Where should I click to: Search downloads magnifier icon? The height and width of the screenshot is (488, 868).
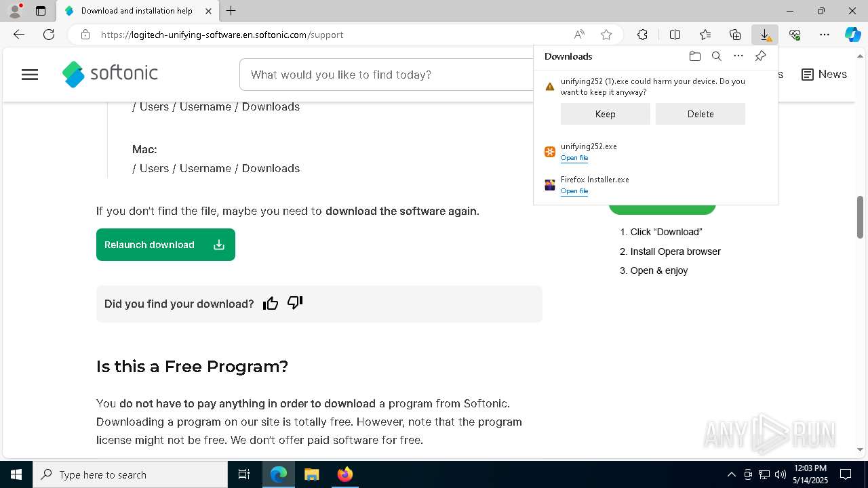point(716,56)
